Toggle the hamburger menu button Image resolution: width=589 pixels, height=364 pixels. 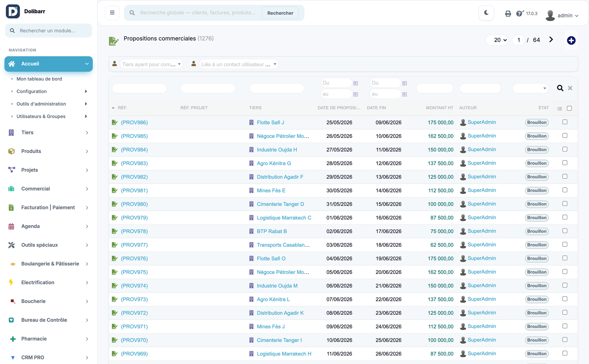(112, 13)
